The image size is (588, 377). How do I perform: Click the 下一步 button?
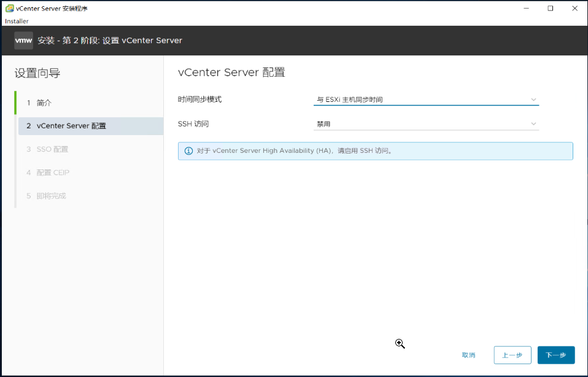point(555,355)
